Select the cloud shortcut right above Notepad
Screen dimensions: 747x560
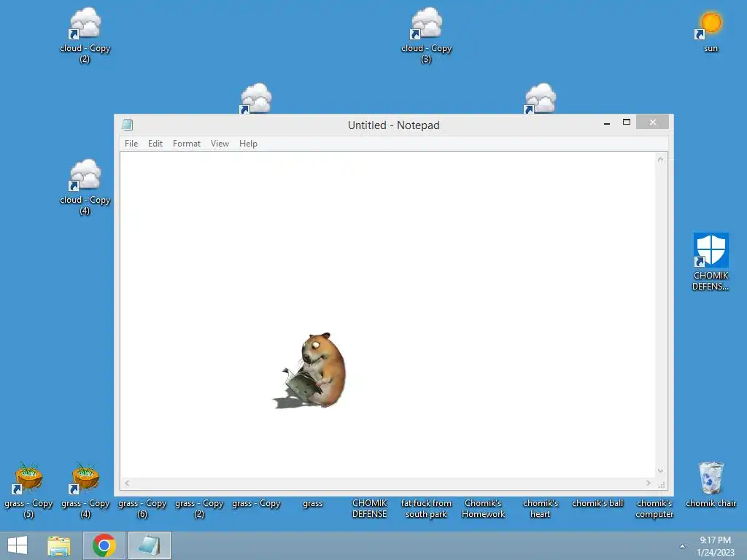coord(541,98)
